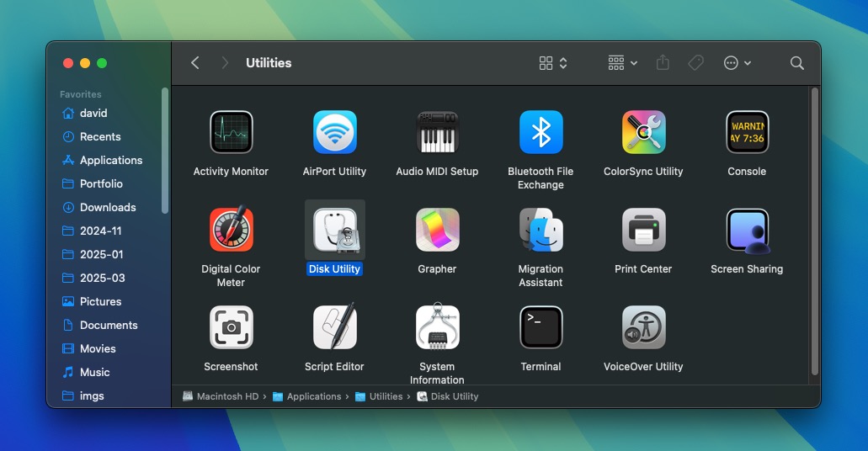
Task: Click the Edit Tags toolbar button
Action: (x=696, y=62)
